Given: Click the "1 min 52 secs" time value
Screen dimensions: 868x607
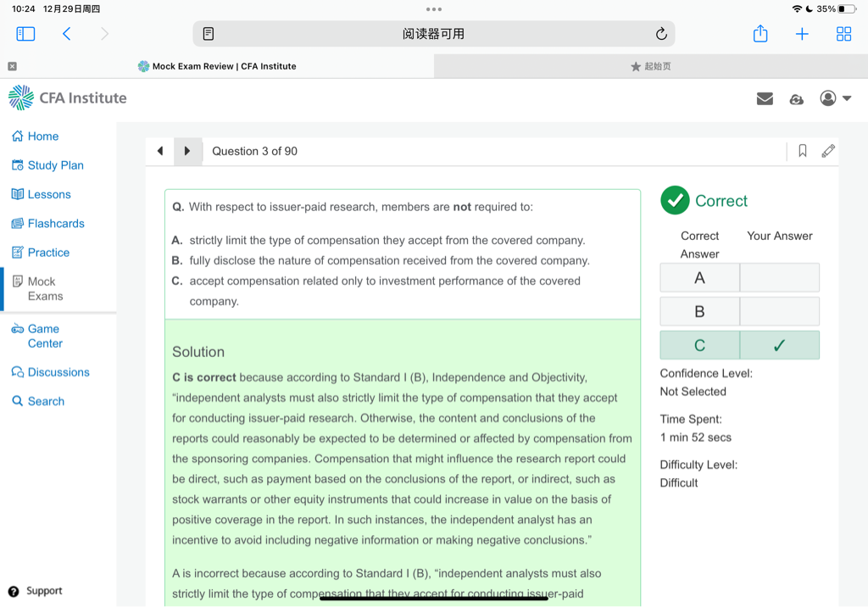Looking at the screenshot, I should point(695,437).
